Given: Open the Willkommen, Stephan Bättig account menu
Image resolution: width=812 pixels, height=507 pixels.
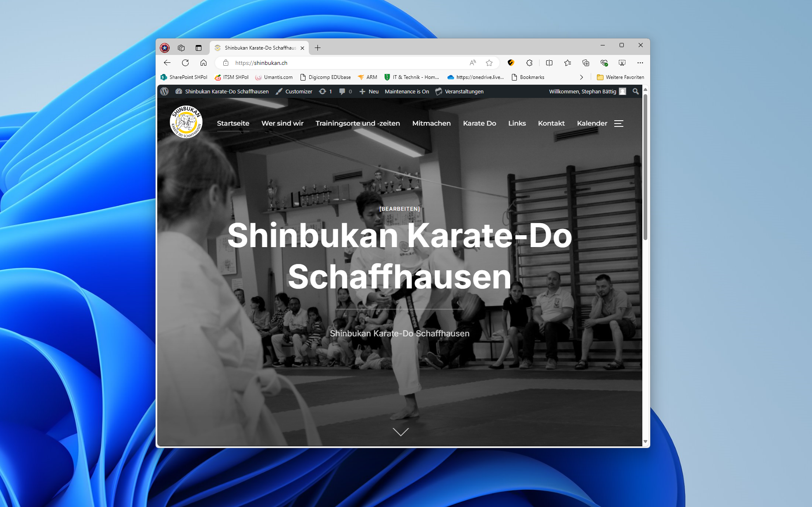Looking at the screenshot, I should click(587, 91).
